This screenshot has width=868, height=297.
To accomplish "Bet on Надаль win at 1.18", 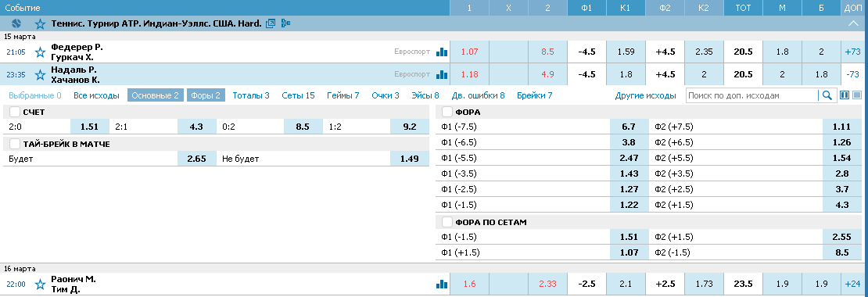I will 469,74.
